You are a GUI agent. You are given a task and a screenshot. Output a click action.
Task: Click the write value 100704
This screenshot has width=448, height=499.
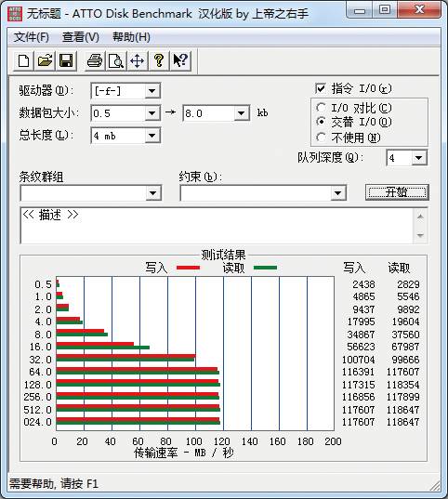click(359, 360)
